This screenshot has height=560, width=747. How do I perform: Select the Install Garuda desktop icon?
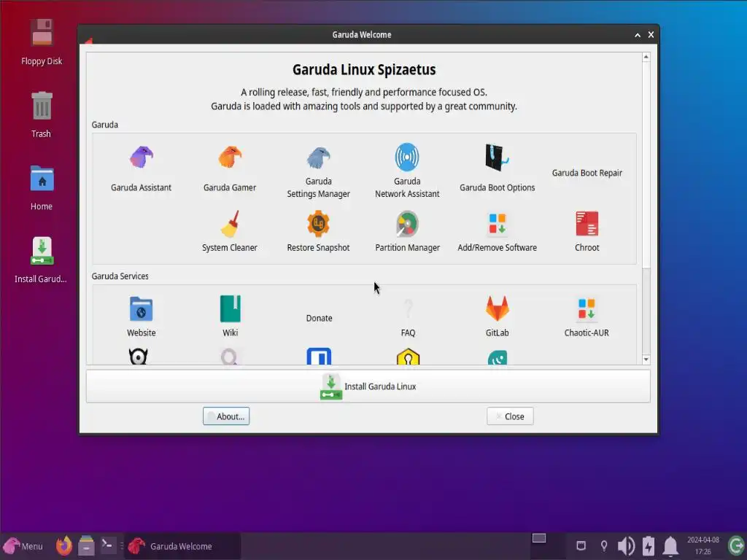point(41,260)
